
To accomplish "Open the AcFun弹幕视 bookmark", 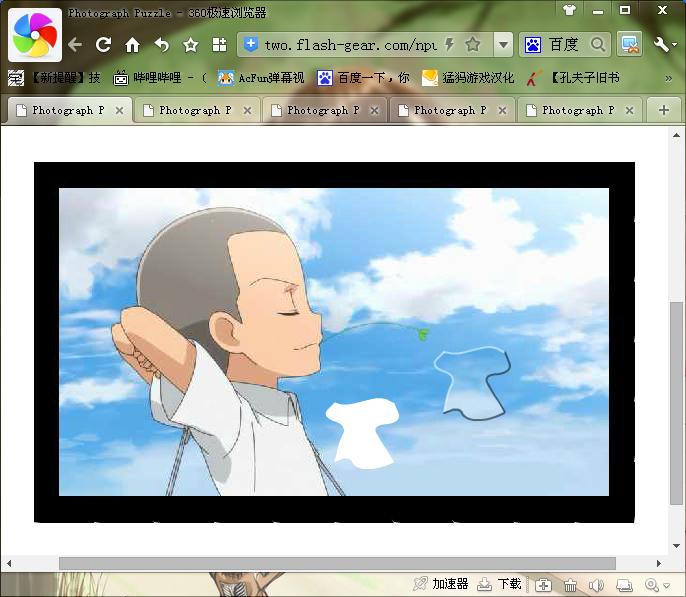I will tap(261, 78).
